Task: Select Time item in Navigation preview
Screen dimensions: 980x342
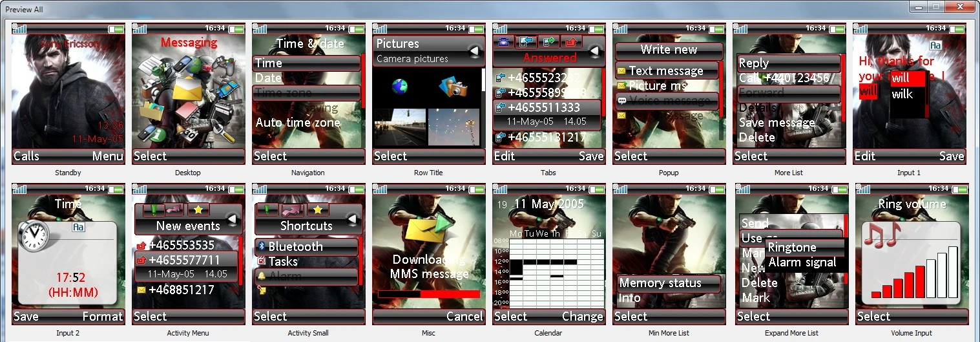Action: (306, 63)
